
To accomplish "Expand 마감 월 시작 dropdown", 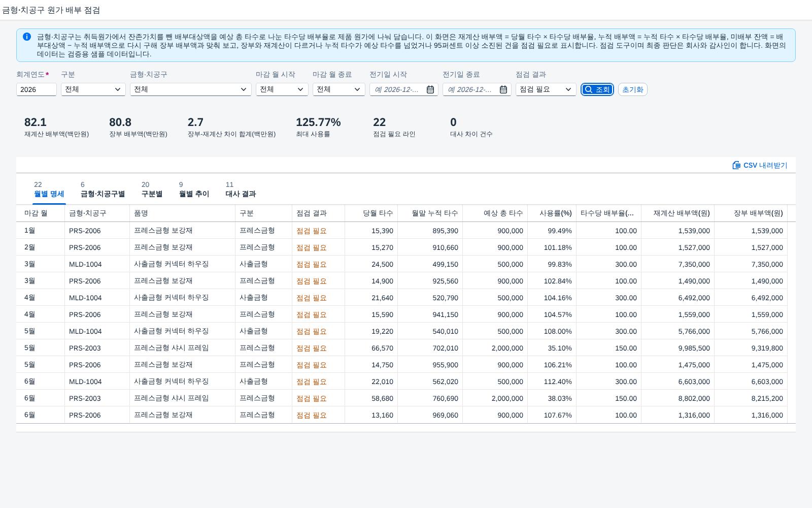I will 300,89.
